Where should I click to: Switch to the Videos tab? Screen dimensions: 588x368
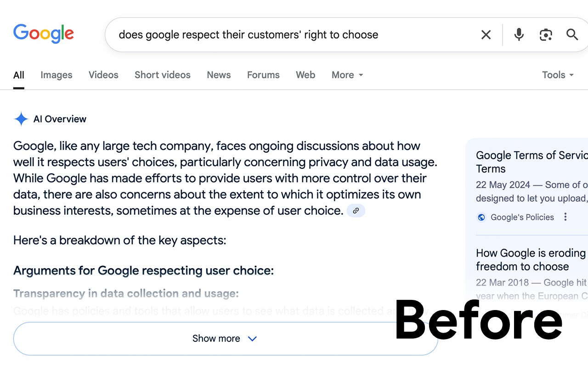coord(103,75)
